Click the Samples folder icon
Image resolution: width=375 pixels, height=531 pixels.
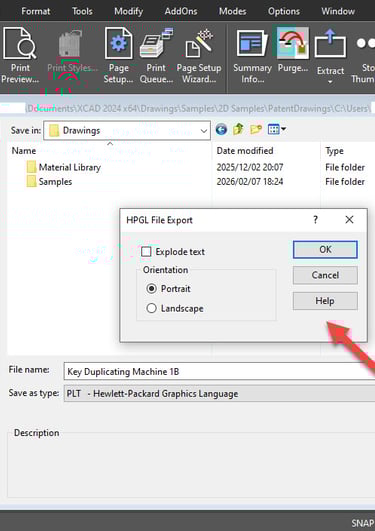coord(32,182)
